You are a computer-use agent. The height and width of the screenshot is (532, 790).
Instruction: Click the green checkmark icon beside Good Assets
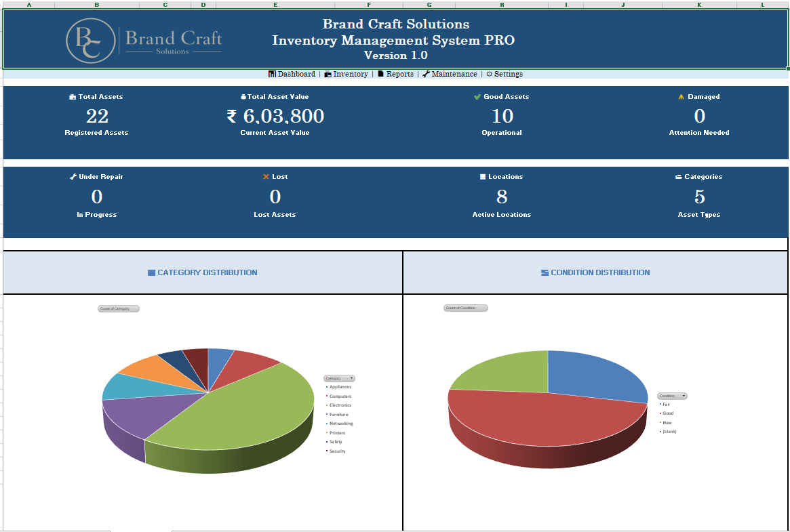[477, 97]
